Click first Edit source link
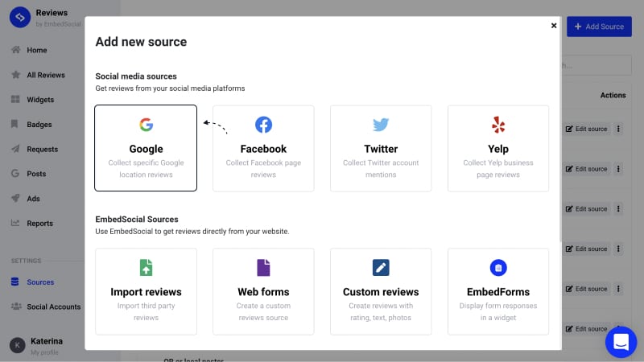 tap(586, 129)
